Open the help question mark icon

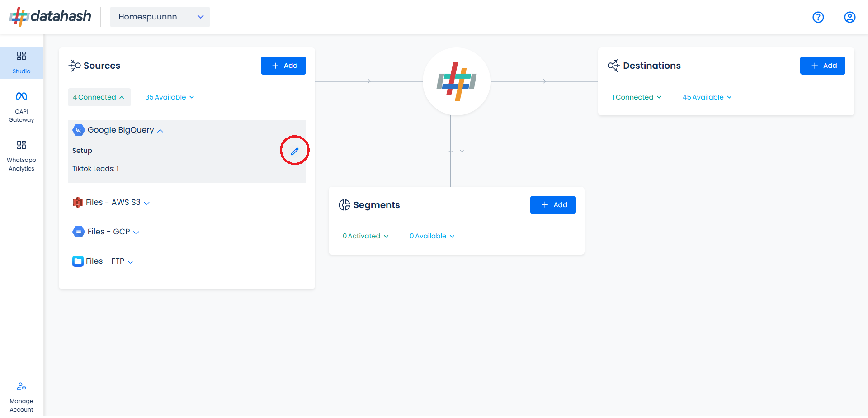(x=818, y=17)
